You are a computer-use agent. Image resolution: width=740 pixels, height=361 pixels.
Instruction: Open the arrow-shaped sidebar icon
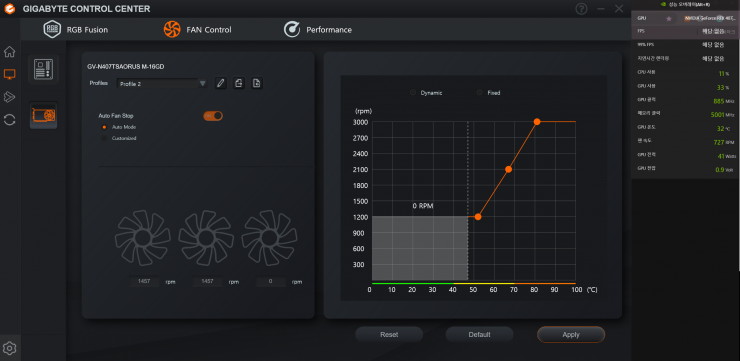(x=9, y=97)
